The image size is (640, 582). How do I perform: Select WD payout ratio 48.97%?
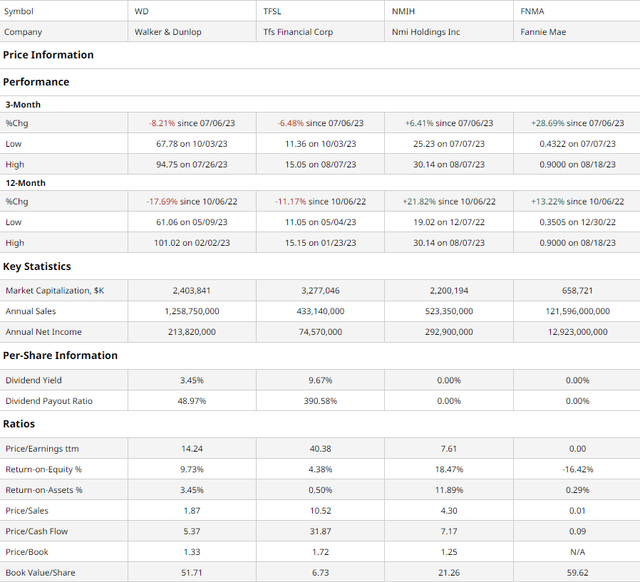192,401
